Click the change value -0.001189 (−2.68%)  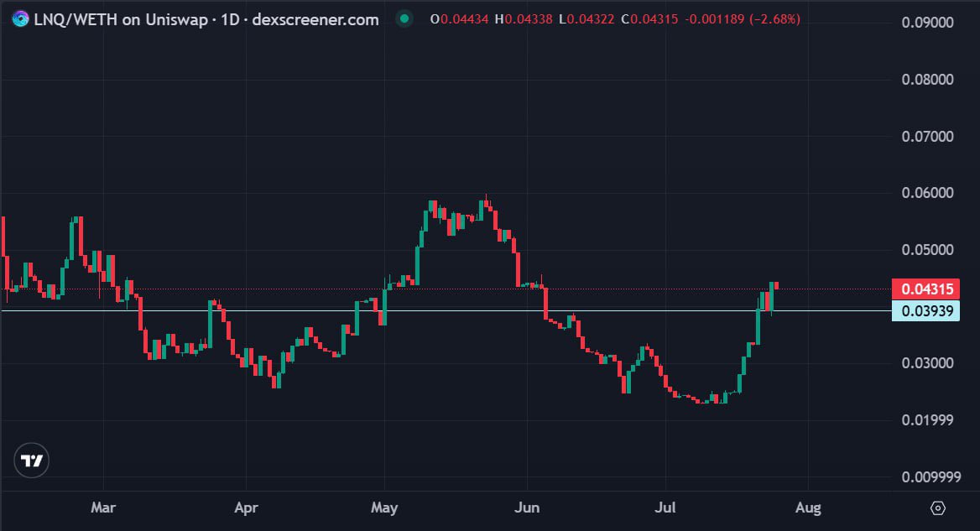(x=743, y=19)
